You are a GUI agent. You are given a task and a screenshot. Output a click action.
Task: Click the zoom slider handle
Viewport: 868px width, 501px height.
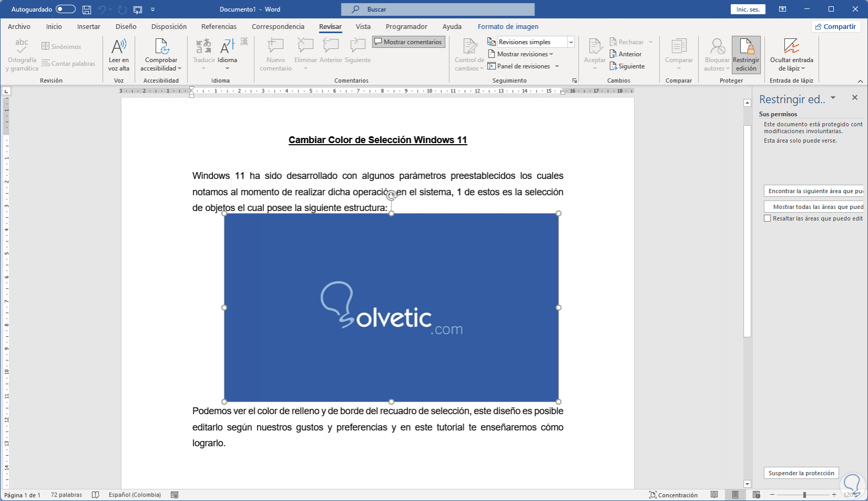tap(804, 495)
